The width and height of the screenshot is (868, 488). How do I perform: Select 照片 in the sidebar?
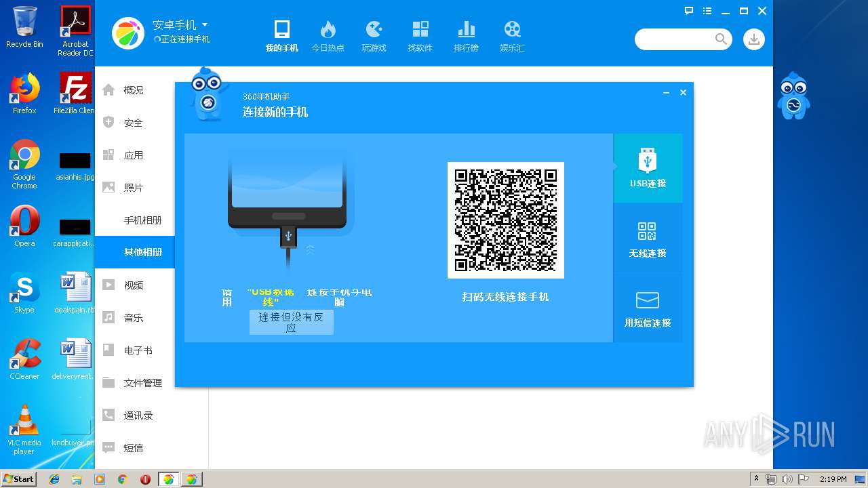[x=134, y=188]
